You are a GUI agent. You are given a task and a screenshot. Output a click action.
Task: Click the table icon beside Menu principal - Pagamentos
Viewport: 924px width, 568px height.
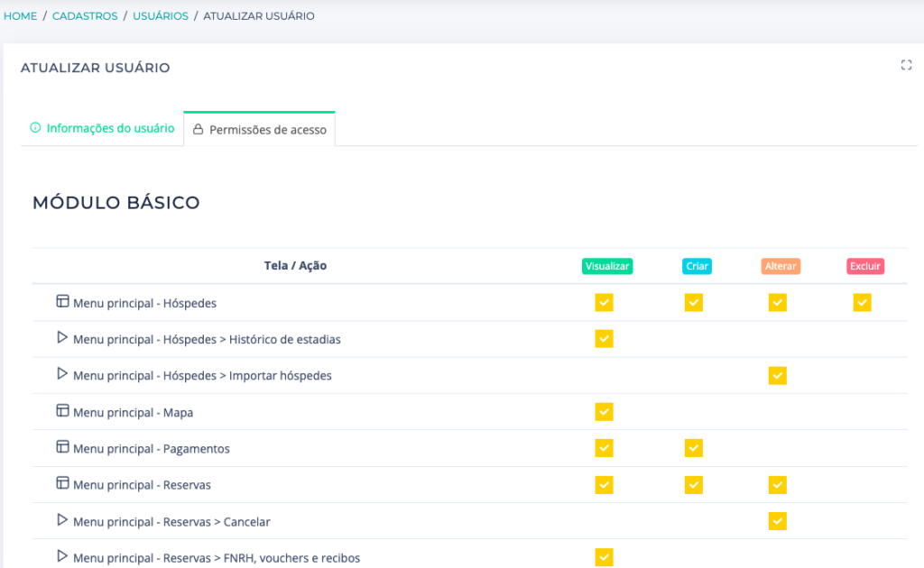click(x=62, y=447)
